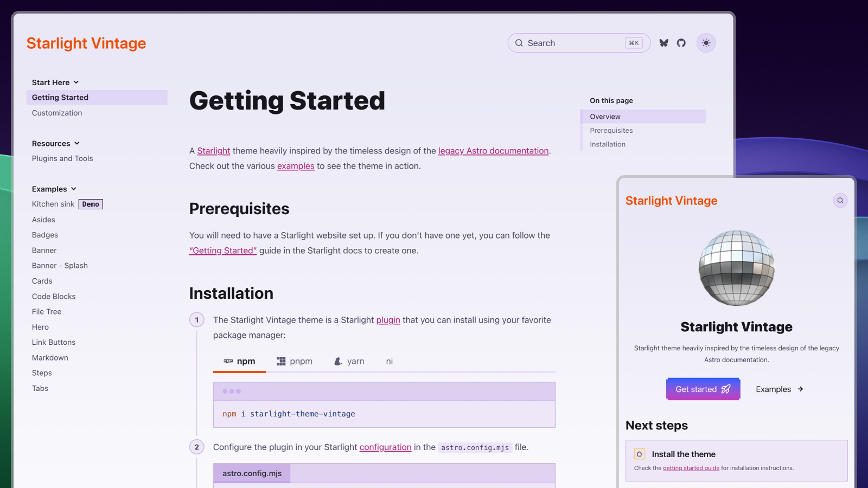Open the Tabs example page
The height and width of the screenshot is (488, 868).
(x=40, y=388)
